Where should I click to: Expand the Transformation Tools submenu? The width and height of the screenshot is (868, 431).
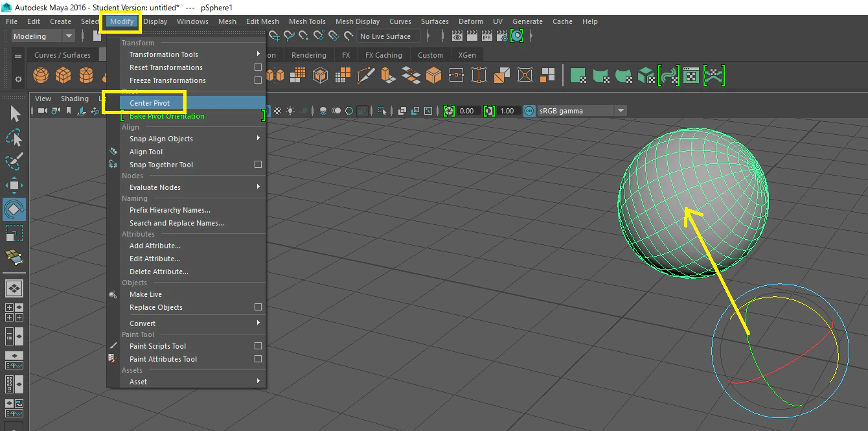coord(193,54)
